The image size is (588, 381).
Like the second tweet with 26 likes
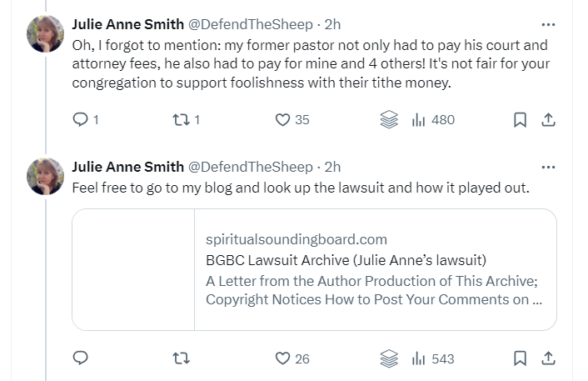[283, 358]
